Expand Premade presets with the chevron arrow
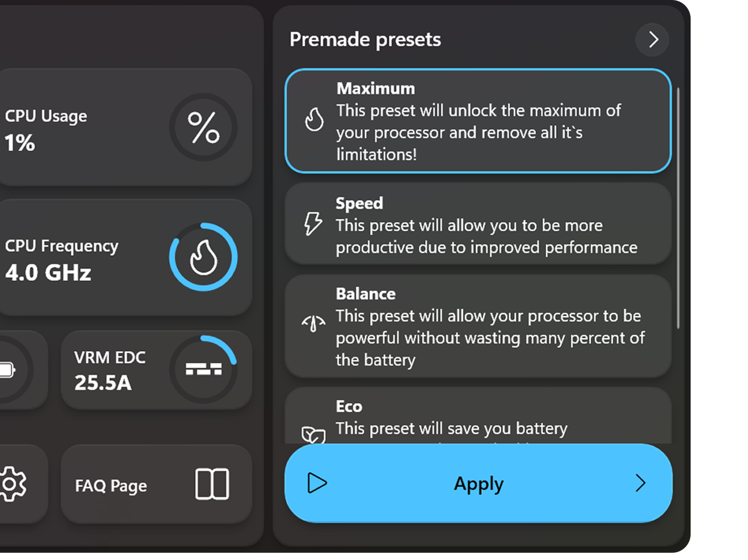 tap(653, 40)
